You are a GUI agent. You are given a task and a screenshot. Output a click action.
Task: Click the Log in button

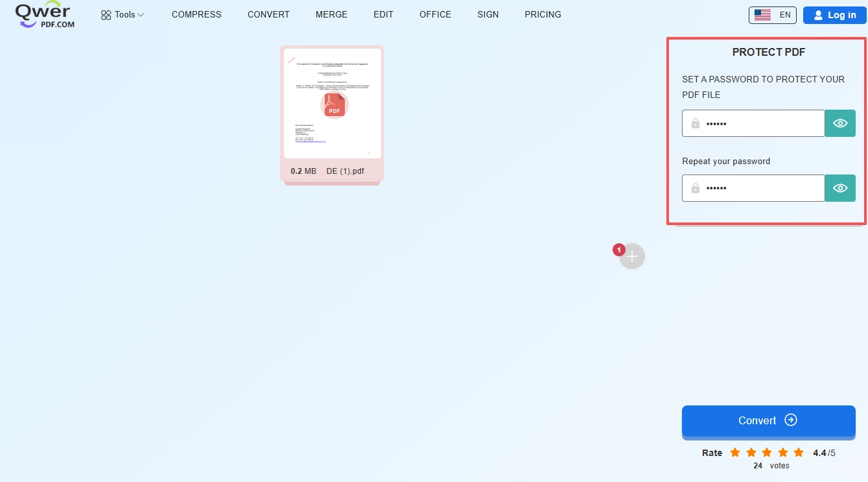pyautogui.click(x=835, y=15)
